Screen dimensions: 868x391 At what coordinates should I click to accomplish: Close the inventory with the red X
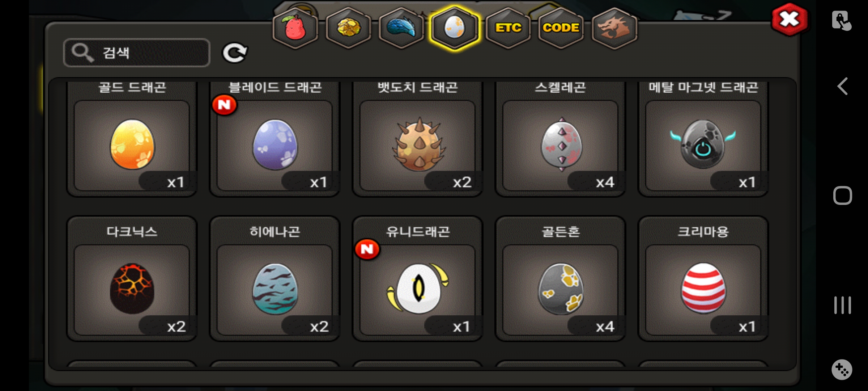790,19
